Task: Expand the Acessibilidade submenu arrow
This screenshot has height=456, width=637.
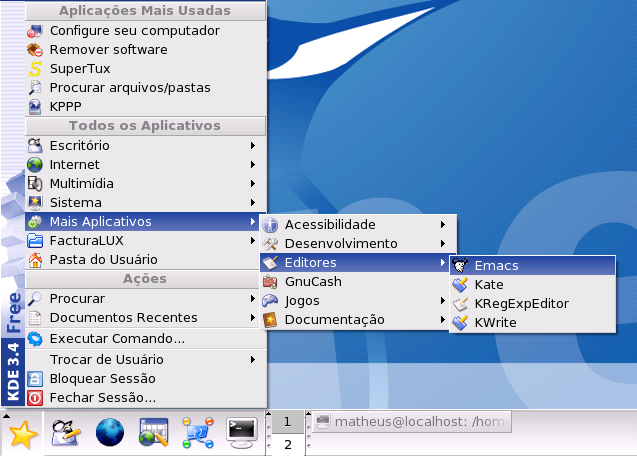Action: (443, 224)
